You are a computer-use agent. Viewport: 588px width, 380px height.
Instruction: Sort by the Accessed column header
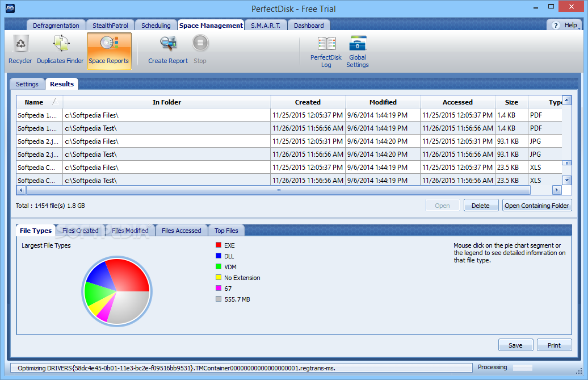point(457,102)
